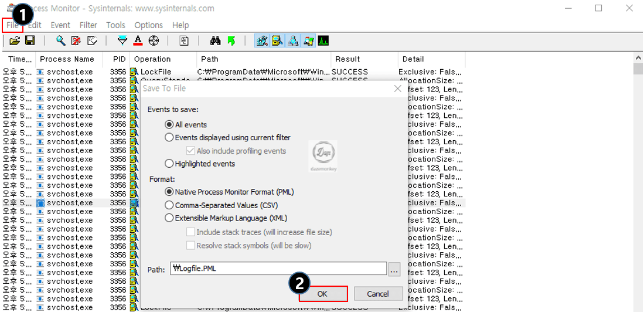Screen dimensions: 644x312
Task: Open the Highlight red-underlined A icon
Action: [138, 40]
